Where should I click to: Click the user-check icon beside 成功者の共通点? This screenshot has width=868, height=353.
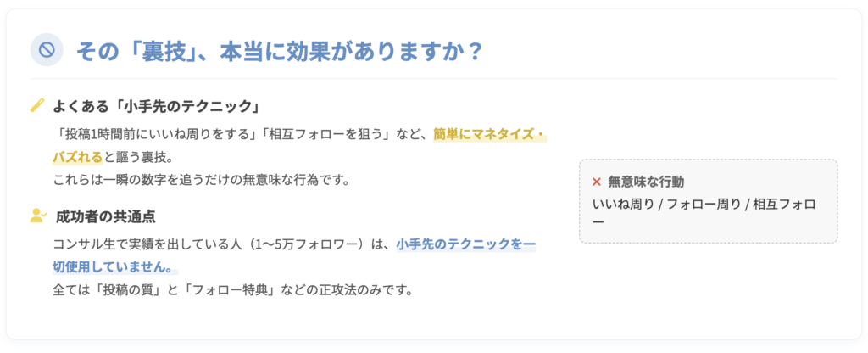tap(37, 216)
